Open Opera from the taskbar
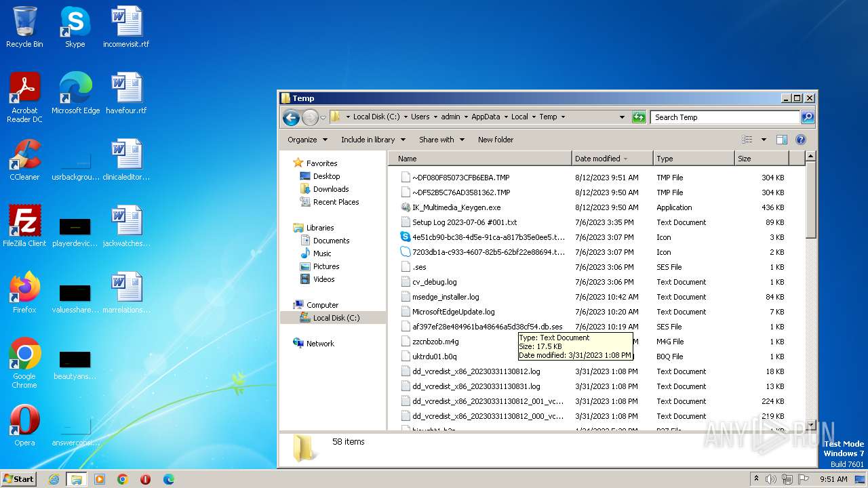This screenshot has width=868, height=488. tap(145, 479)
